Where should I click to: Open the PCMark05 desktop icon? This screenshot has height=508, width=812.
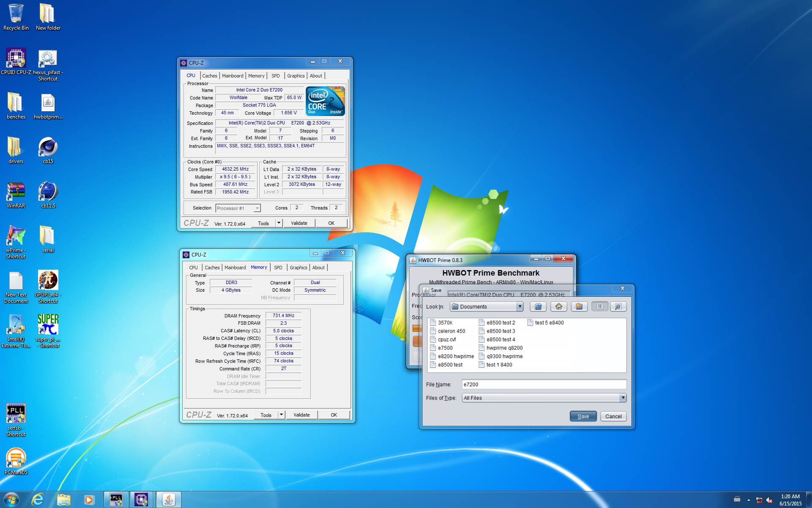coord(16,461)
